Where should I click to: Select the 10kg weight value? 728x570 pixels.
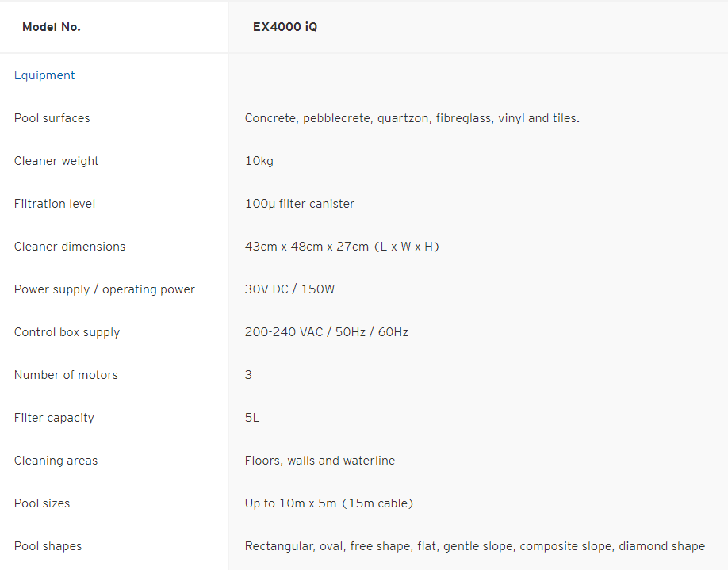click(x=259, y=161)
